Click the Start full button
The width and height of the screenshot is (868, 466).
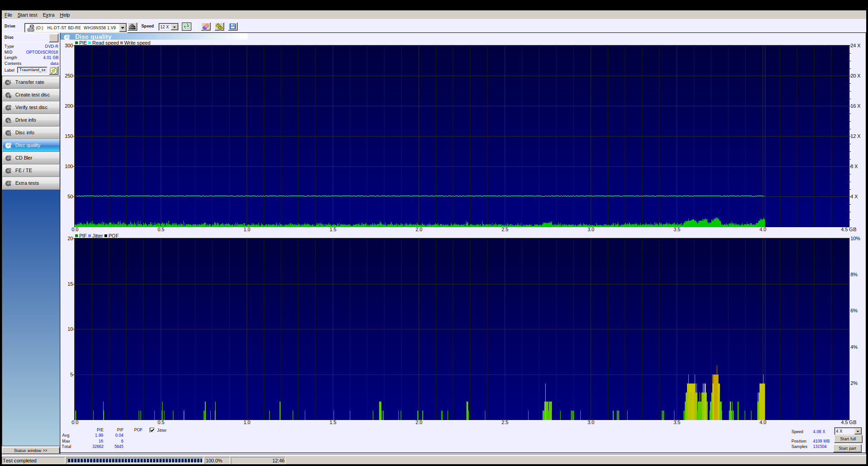point(848,439)
